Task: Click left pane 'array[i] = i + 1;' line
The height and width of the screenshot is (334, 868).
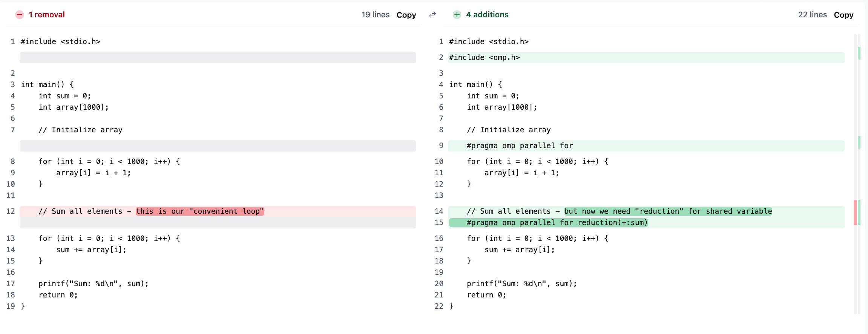Action: pyautogui.click(x=94, y=173)
